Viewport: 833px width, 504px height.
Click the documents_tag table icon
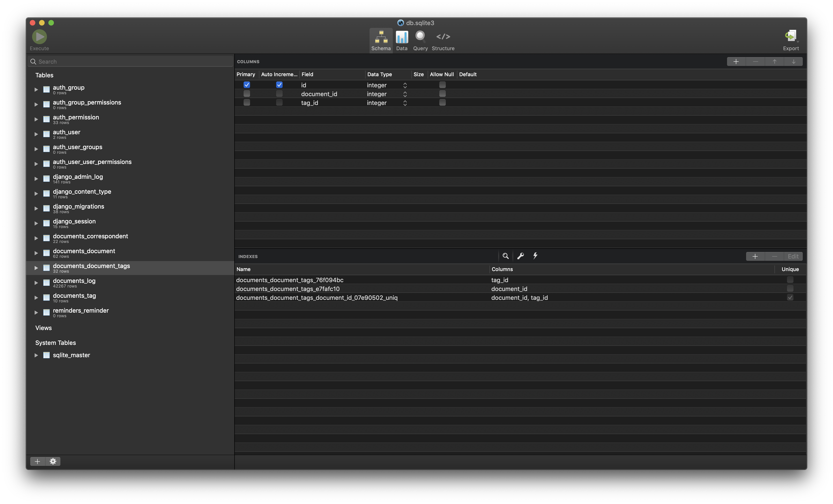click(x=47, y=298)
